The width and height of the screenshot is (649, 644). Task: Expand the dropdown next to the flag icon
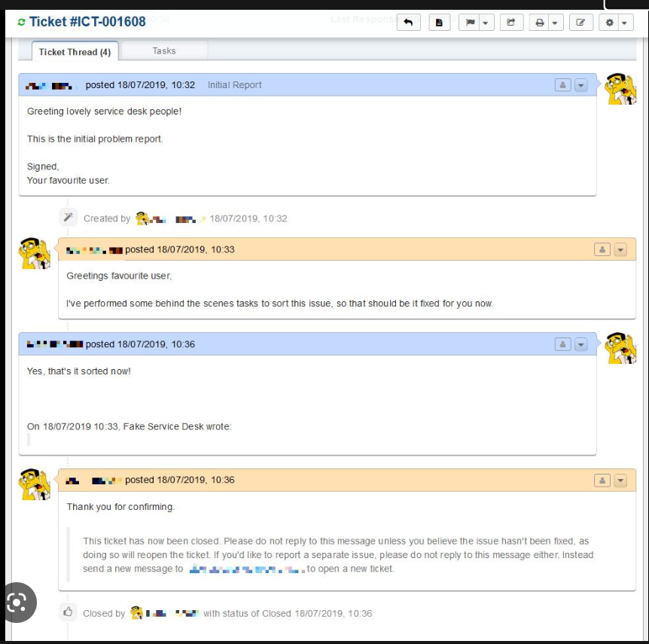[486, 22]
